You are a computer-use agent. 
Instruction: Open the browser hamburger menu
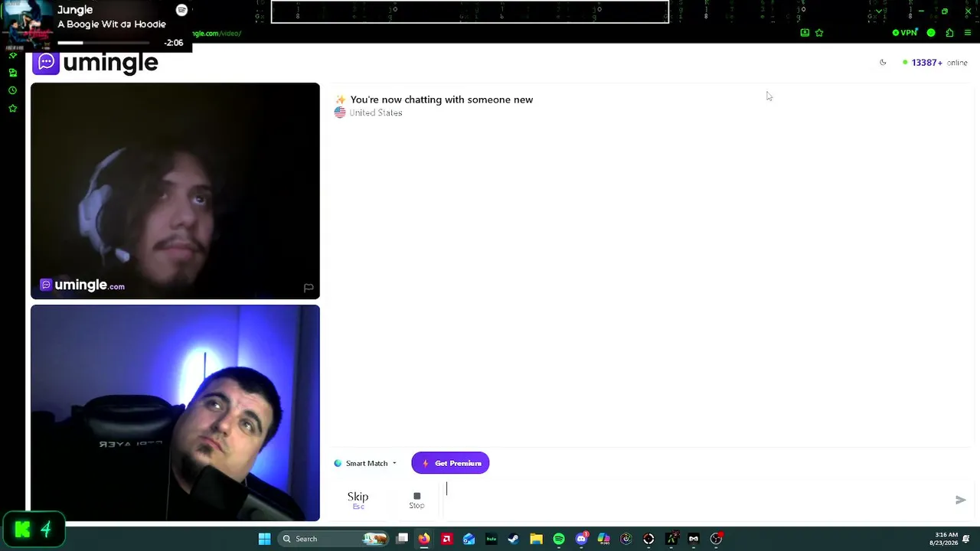(968, 33)
